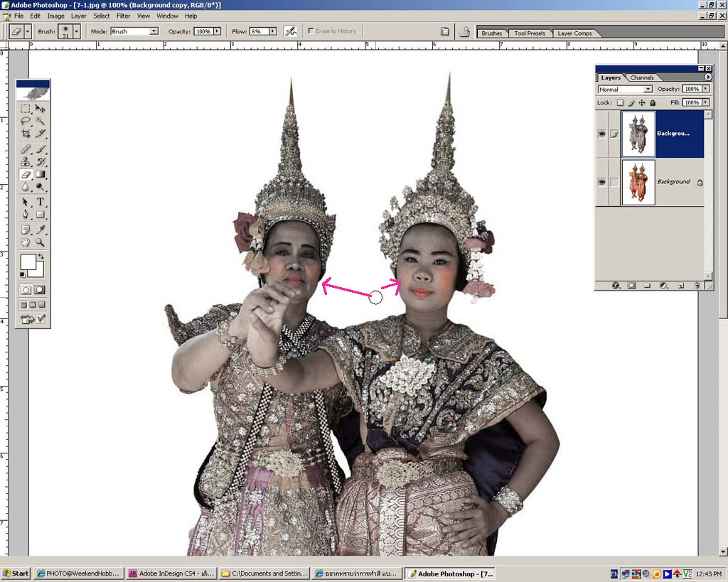Open the Brush preset picker arrow
The width and height of the screenshot is (728, 582).
(76, 31)
